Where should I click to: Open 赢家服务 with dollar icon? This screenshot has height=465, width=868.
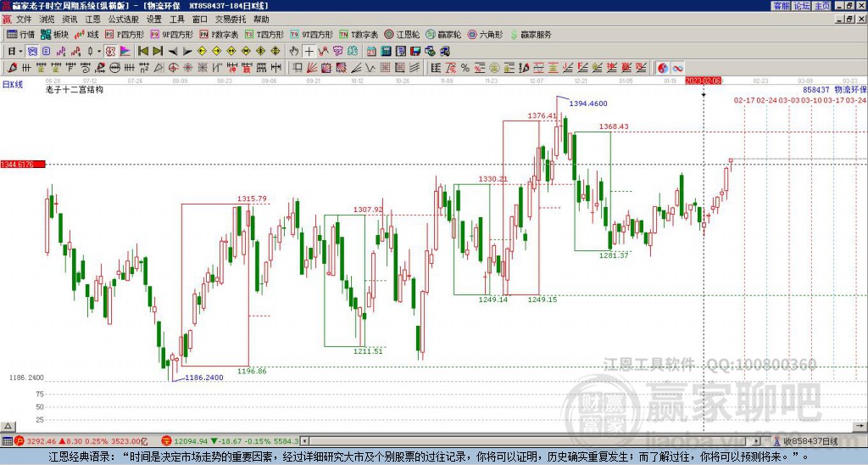pos(531,34)
